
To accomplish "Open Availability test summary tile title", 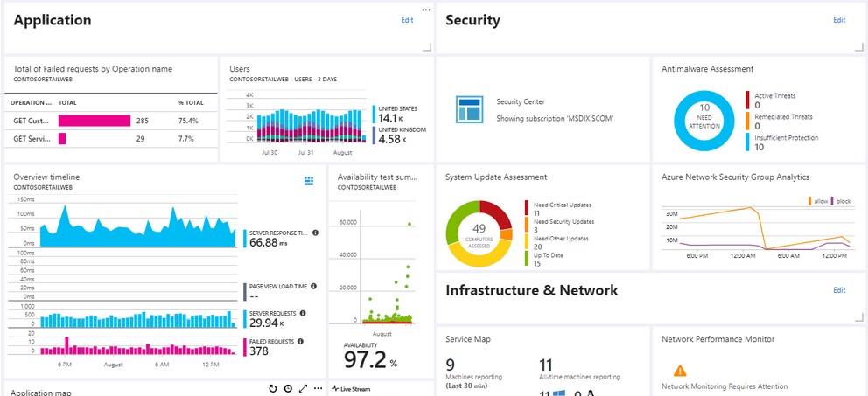I will click(377, 177).
